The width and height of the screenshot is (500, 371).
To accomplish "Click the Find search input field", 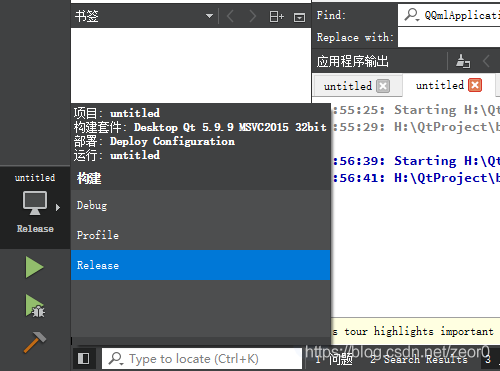I will 449,15.
